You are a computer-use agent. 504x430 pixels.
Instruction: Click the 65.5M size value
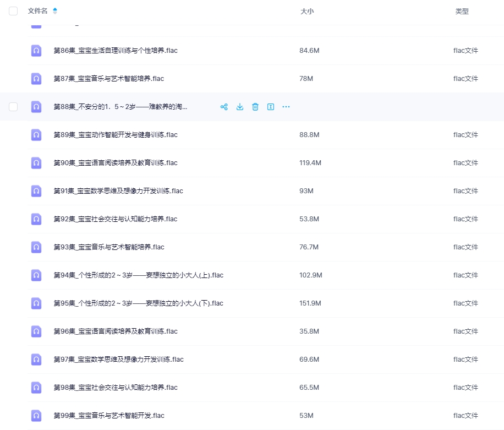click(309, 387)
